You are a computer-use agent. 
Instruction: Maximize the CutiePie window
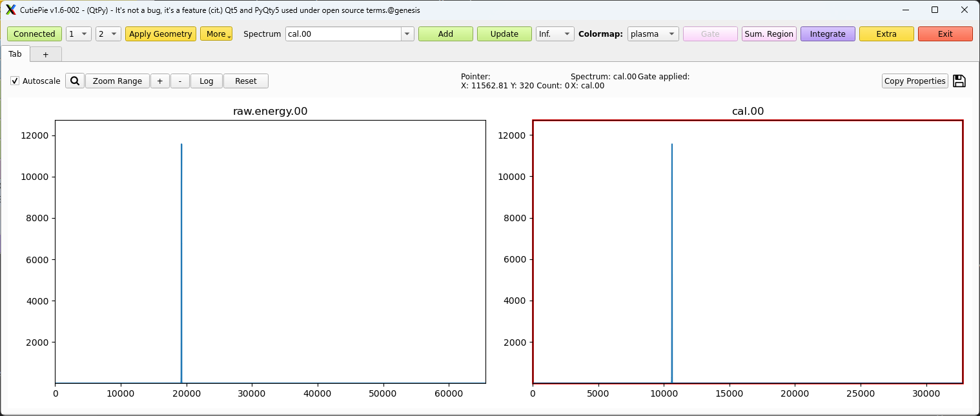(x=935, y=10)
